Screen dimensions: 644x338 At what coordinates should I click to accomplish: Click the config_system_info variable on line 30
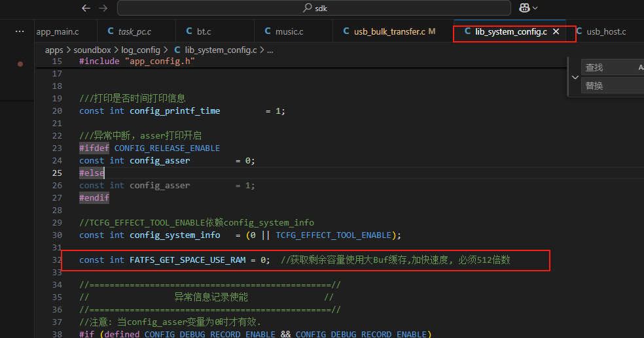[x=175, y=235]
